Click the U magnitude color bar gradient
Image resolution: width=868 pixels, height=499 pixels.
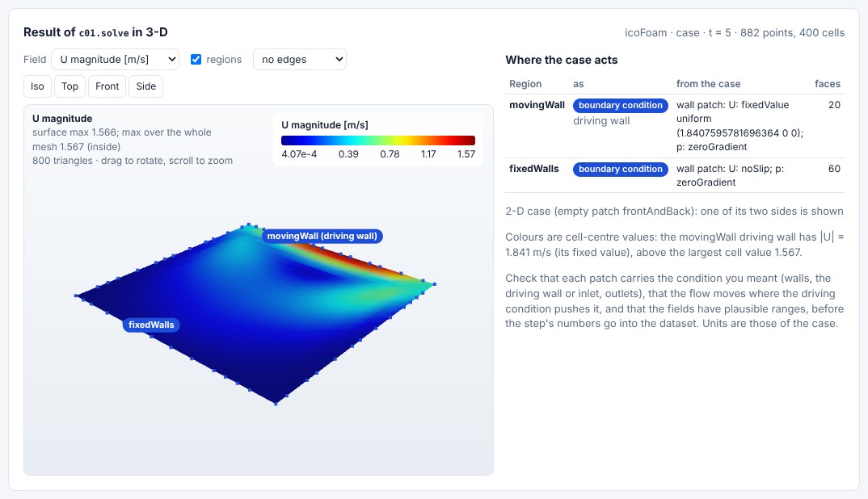point(378,140)
